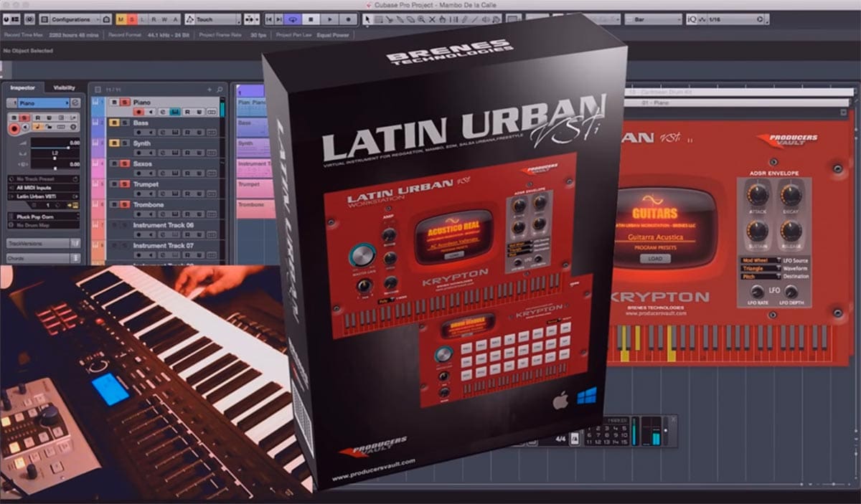Open the Piano track name dropdown in Inspector
Image resolution: width=861 pixels, height=504 pixels.
tap(44, 103)
